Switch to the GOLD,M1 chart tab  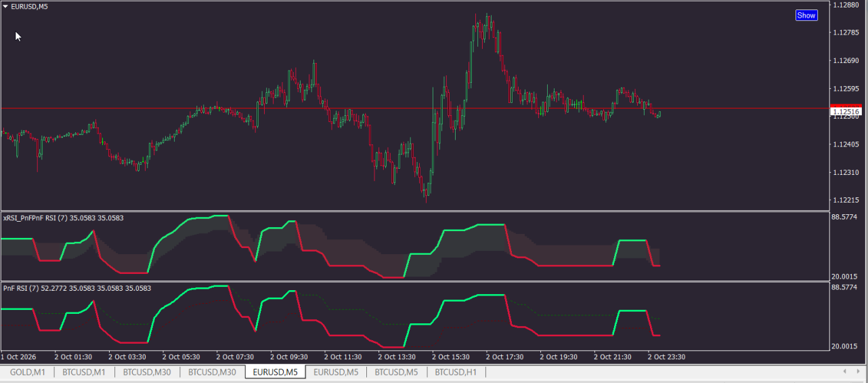point(27,372)
